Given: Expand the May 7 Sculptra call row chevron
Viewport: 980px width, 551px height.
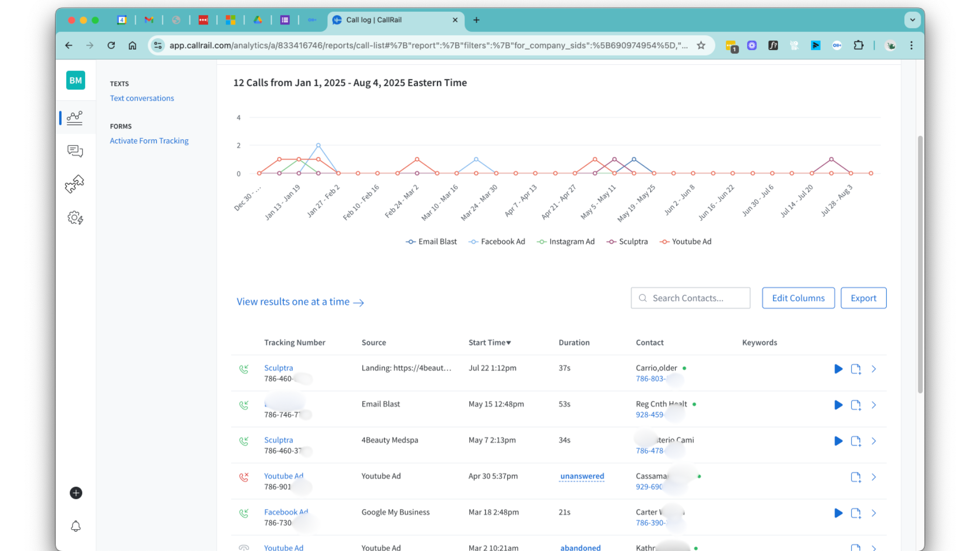Looking at the screenshot, I should pyautogui.click(x=874, y=441).
